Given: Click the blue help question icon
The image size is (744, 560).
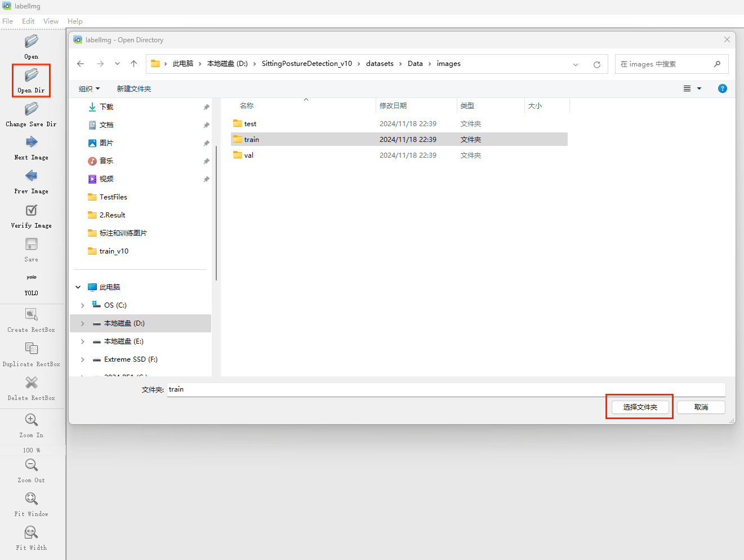Looking at the screenshot, I should coord(722,88).
